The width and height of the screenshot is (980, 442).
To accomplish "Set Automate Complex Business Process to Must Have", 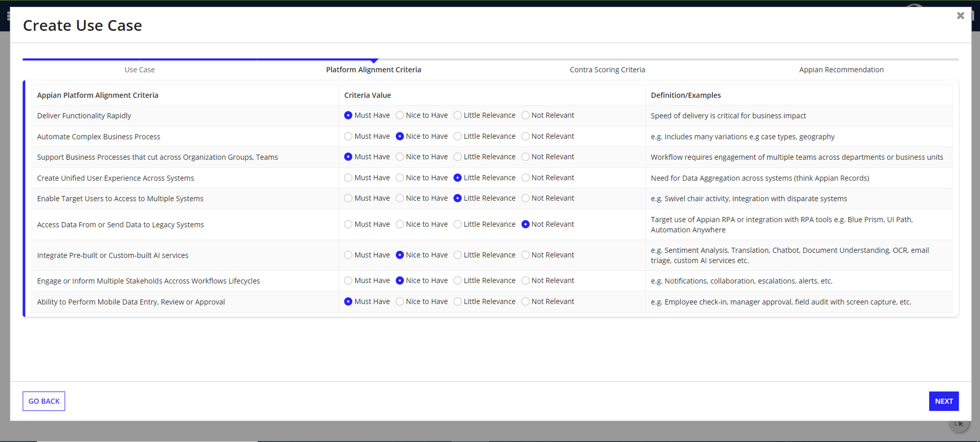I will pyautogui.click(x=348, y=136).
